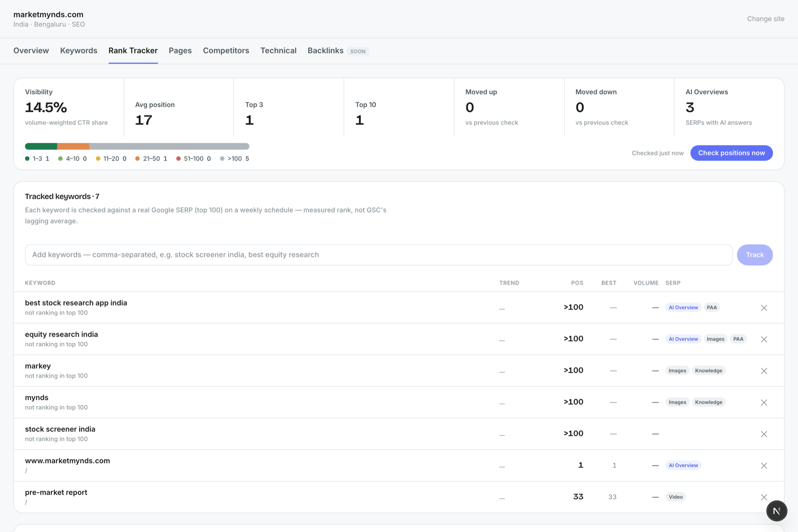
Task: Click the 'mynds' keyword text
Action: click(x=37, y=398)
